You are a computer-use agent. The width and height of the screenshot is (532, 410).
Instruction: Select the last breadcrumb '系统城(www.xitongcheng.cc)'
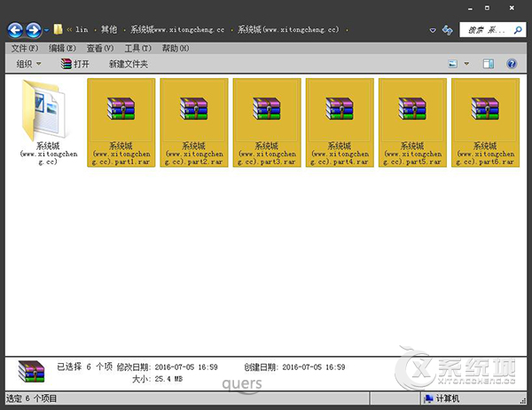point(288,29)
